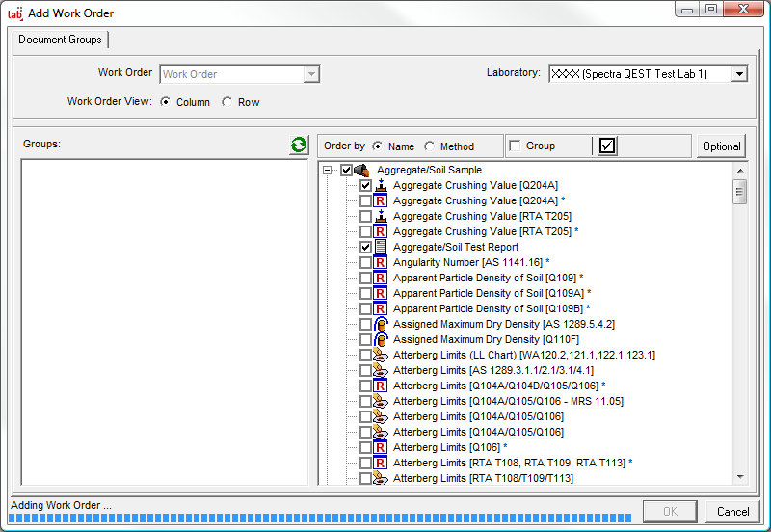Select the Row work order view
The height and width of the screenshot is (532, 771).
(227, 102)
